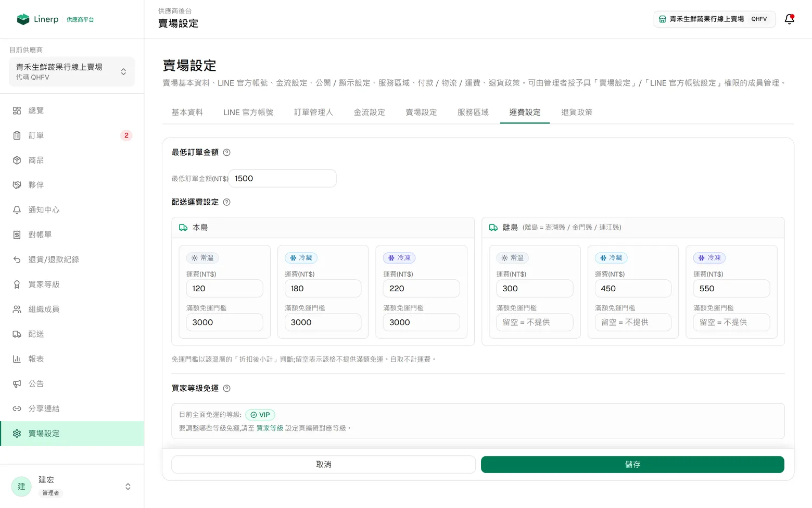Click the 訂單 clipboard icon

pos(17,135)
